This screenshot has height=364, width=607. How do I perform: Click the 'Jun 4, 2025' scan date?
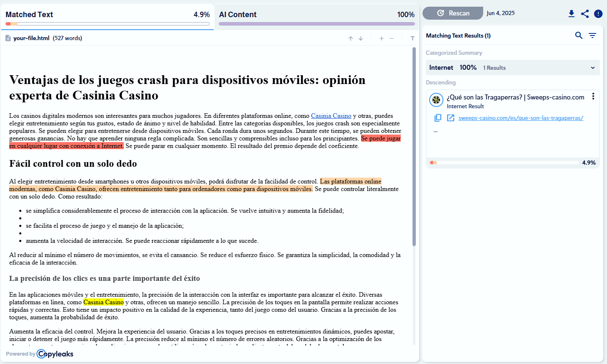point(501,13)
